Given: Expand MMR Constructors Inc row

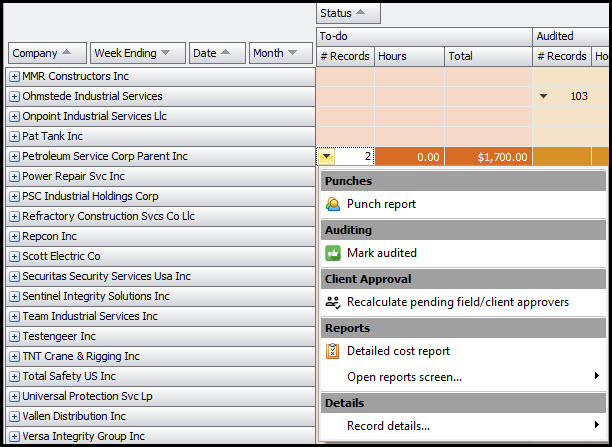Looking at the screenshot, I should point(14,77).
